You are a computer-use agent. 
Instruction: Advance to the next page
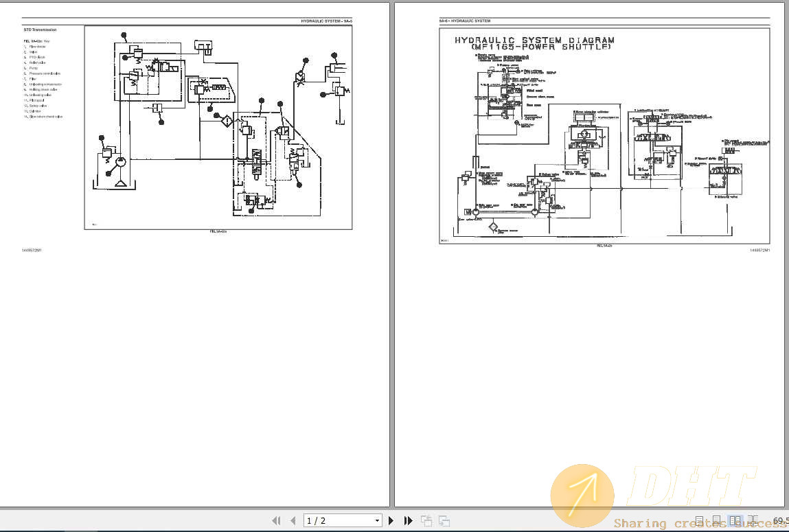391,520
